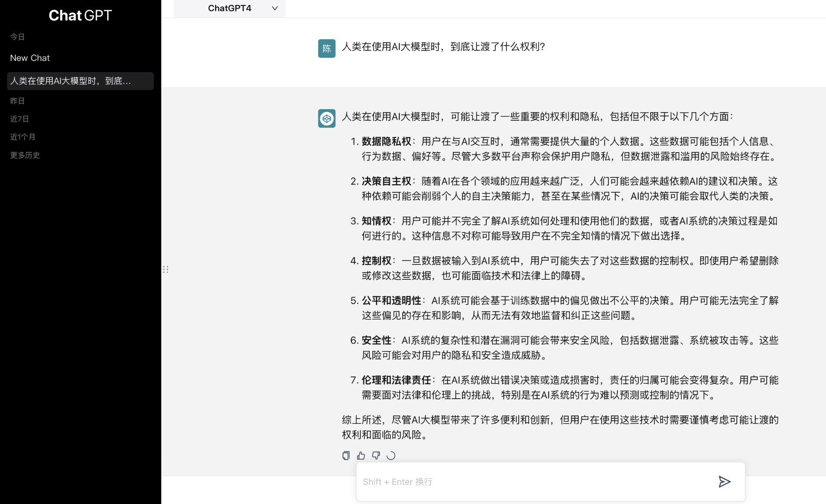Screen dimensions: 826x504
Task: Like the response with the thumbs-up icon
Action: [x=361, y=455]
